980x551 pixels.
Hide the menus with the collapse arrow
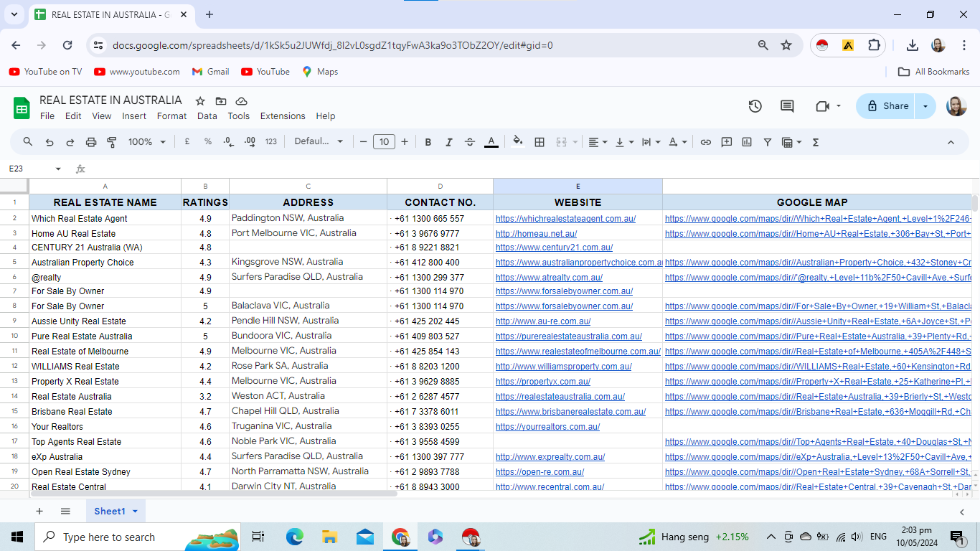pyautogui.click(x=951, y=142)
